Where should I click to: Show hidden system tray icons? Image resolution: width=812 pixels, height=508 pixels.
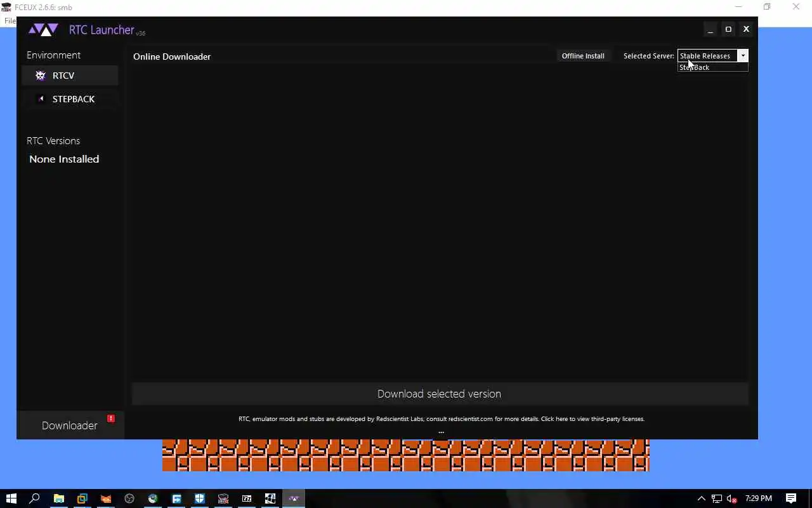click(701, 498)
